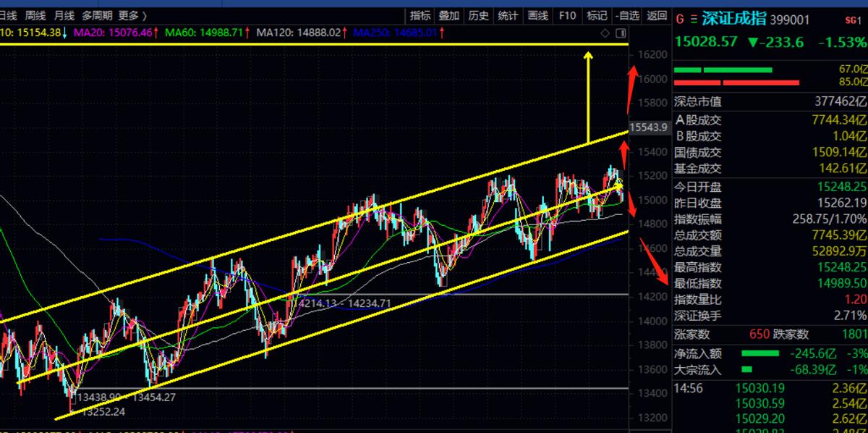Click the 14989.50 最低指数 value
This screenshot has height=433, width=868.
(x=841, y=283)
